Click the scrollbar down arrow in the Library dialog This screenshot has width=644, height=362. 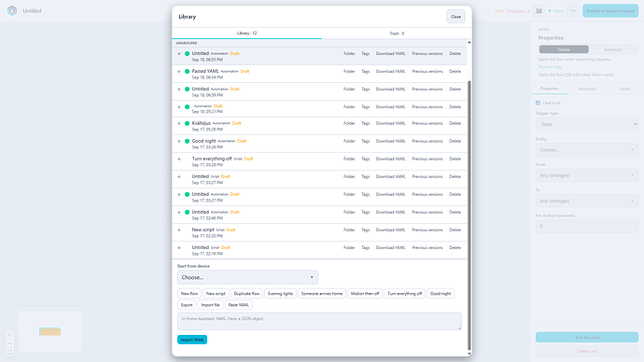(x=469, y=354)
